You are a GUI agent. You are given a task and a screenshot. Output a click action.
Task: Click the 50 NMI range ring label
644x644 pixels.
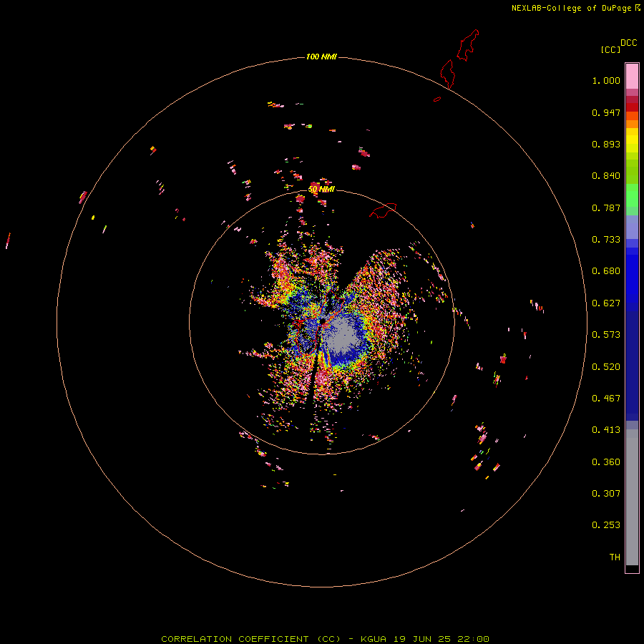pyautogui.click(x=321, y=190)
